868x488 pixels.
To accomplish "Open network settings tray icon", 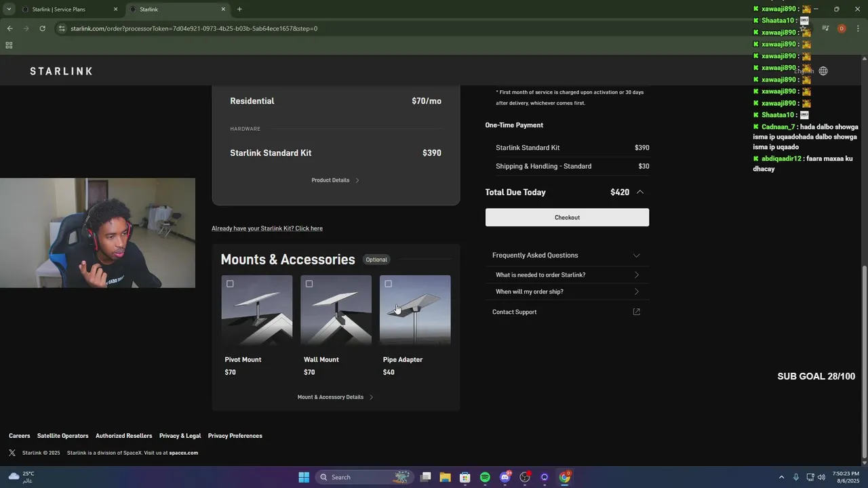I will pos(810,477).
